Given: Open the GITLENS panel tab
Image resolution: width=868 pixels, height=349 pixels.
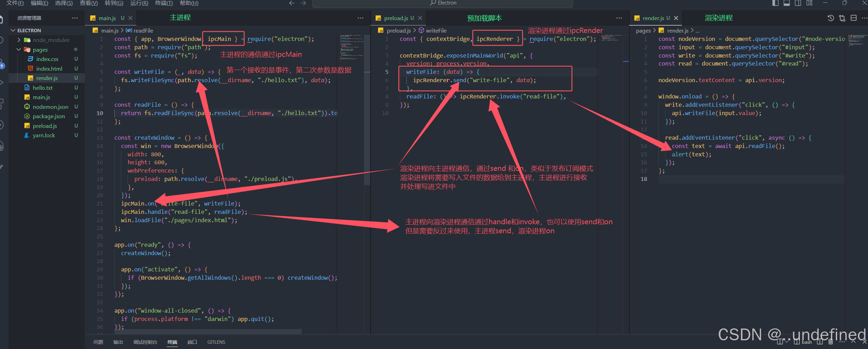Looking at the screenshot, I should click(216, 342).
